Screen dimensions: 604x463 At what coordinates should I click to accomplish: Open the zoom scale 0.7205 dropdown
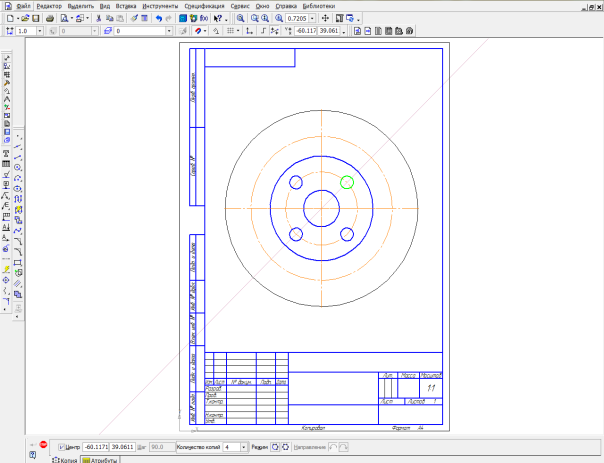coord(311,18)
